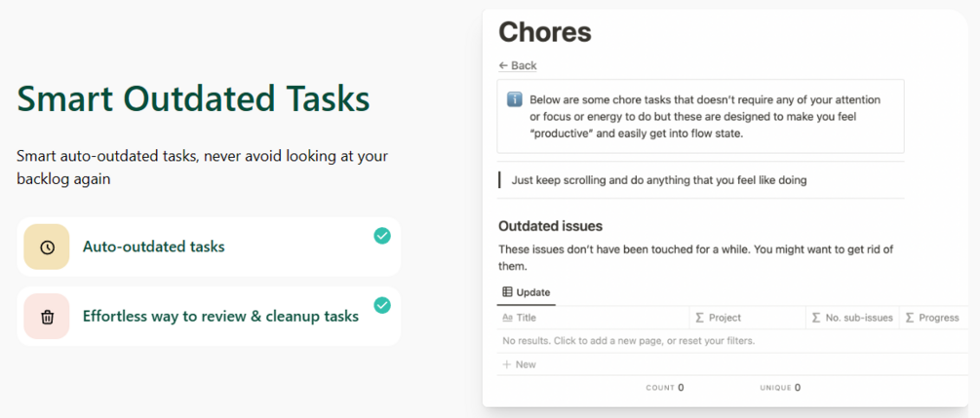Screen dimensions: 980x418
Task: Open the COUNT calculation under the Title column
Action: click(665, 388)
